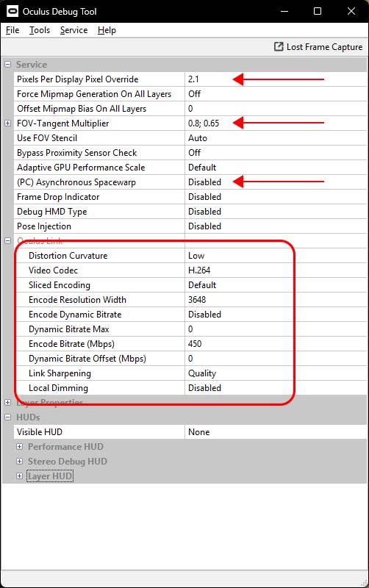The image size is (369, 588).
Task: Close the Oculus Debug Tool window
Action: [x=351, y=11]
